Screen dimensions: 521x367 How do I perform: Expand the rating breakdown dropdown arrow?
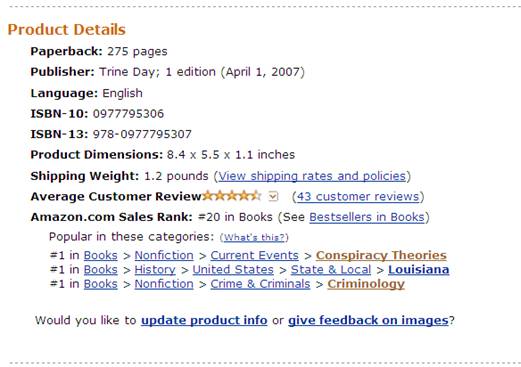pyautogui.click(x=273, y=196)
